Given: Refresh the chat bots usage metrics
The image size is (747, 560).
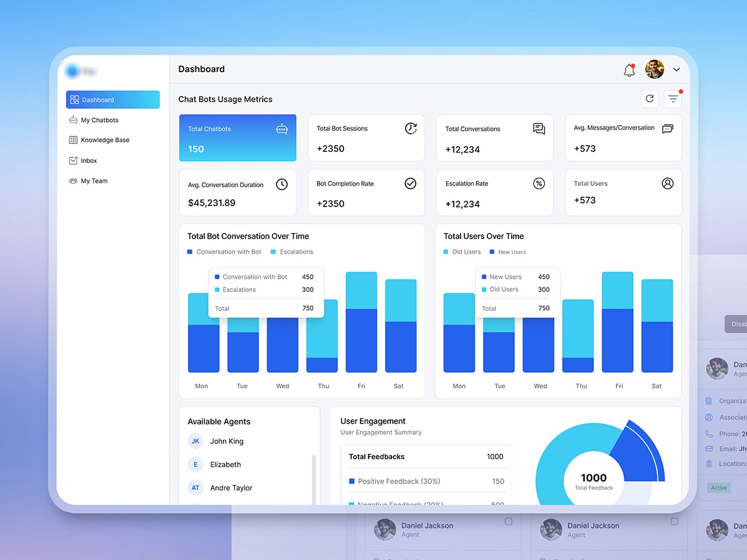Looking at the screenshot, I should click(650, 98).
